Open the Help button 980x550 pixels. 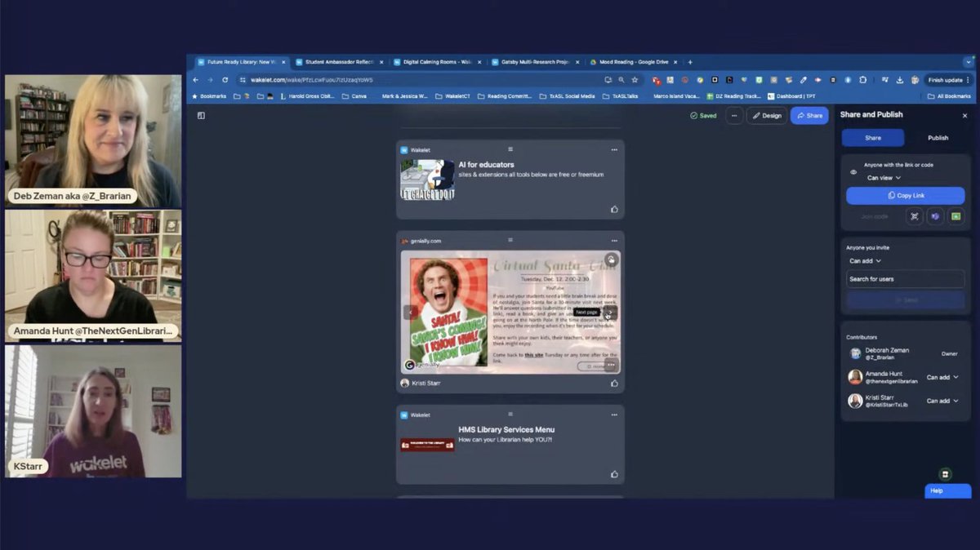coord(947,490)
